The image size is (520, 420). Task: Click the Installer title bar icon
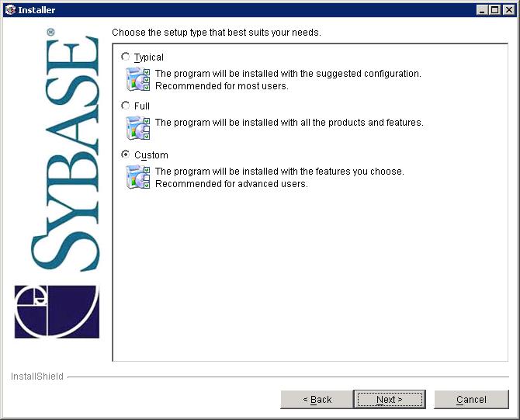point(10,9)
